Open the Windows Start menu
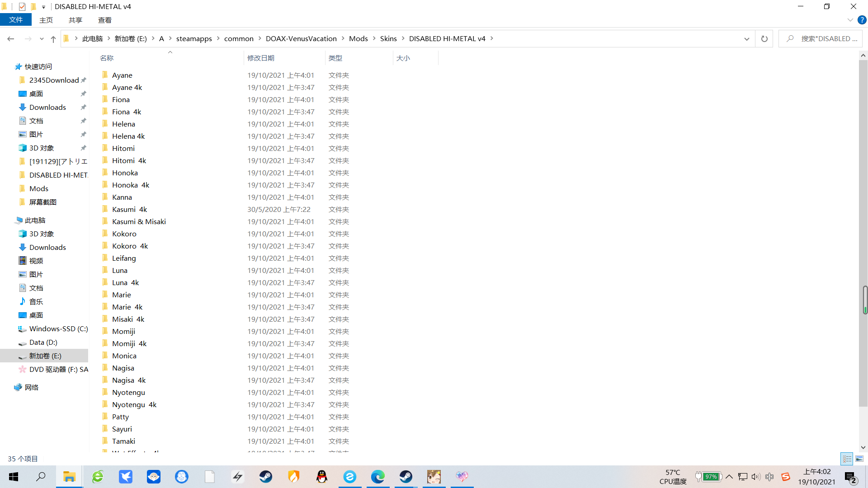This screenshot has width=868, height=488. 14,477
